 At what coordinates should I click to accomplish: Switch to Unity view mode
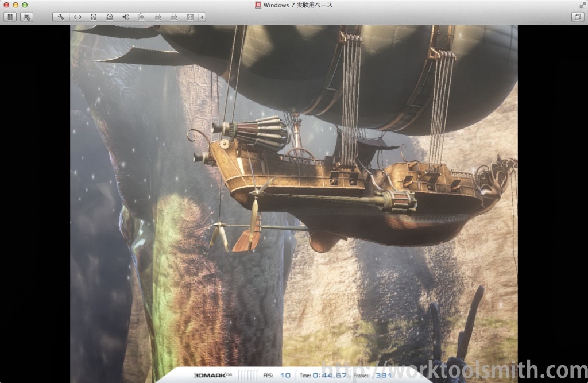click(x=578, y=17)
